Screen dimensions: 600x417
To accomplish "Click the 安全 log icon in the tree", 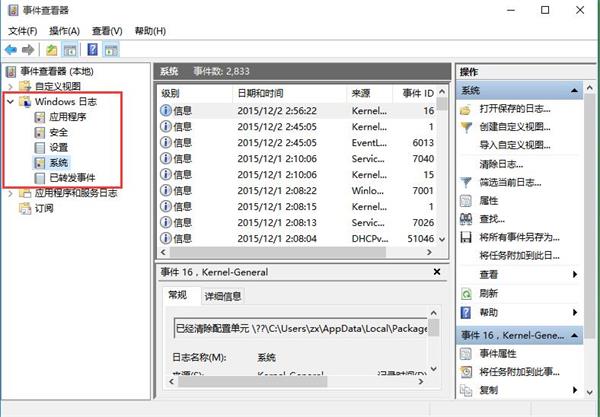I will [40, 132].
